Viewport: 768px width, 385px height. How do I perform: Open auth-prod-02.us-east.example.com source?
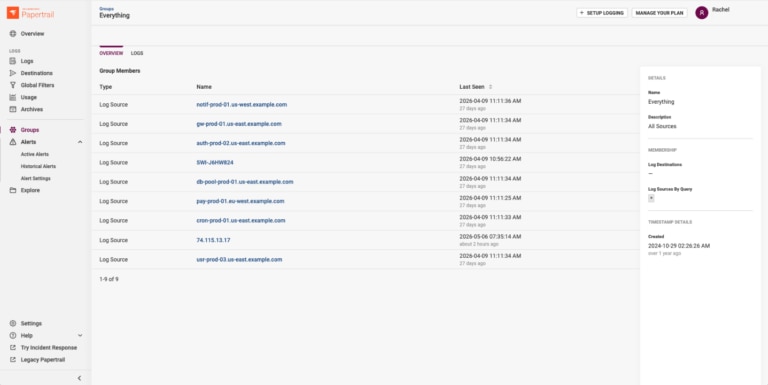(x=240, y=144)
